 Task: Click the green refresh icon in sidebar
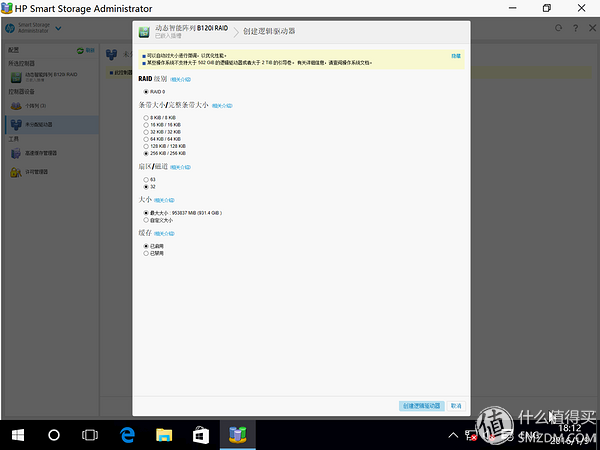click(x=80, y=51)
